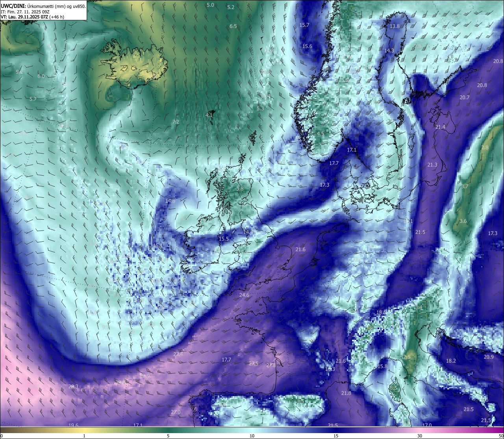Screen dimensions: 504x439
Task: Click the 19.6 value label
Action: [73, 425]
